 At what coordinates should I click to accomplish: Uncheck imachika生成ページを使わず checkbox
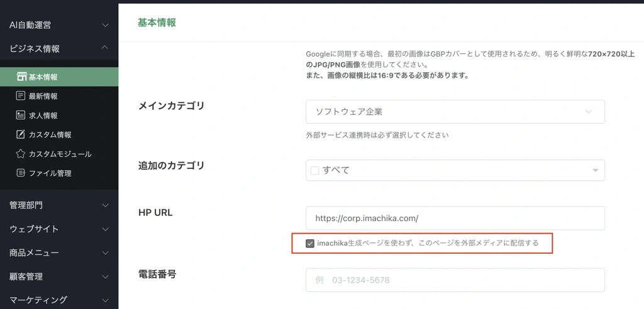tap(310, 243)
